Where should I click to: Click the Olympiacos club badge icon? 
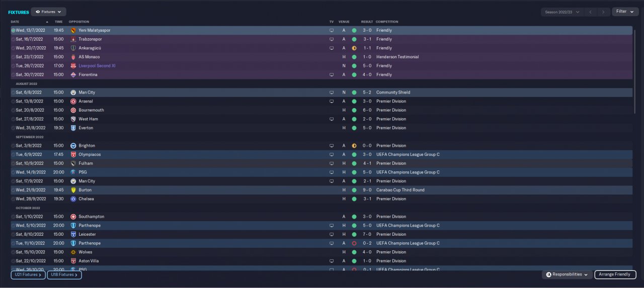point(73,155)
